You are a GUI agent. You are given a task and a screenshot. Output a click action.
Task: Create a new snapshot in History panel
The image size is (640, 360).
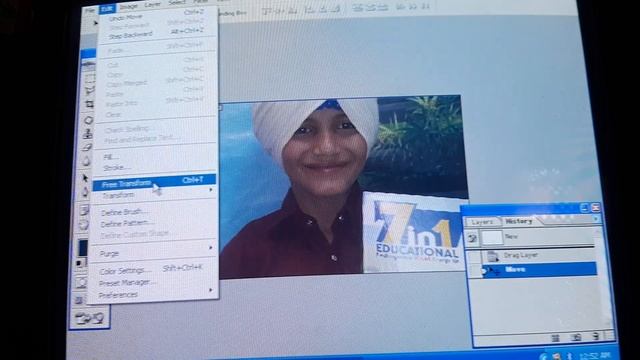[x=577, y=337]
